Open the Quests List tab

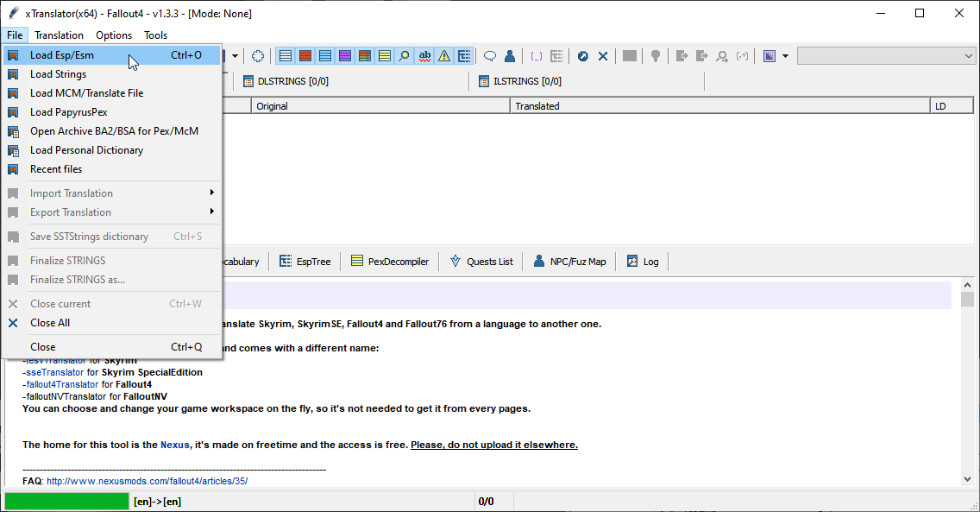481,262
